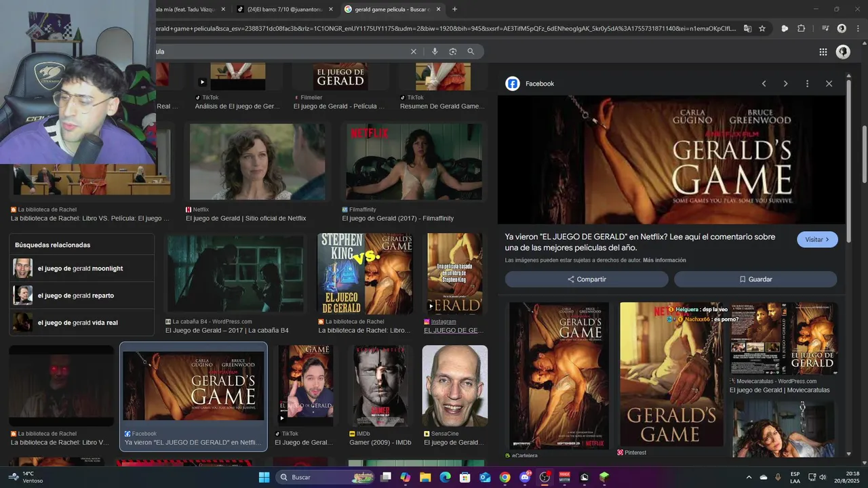The height and width of the screenshot is (488, 868).
Task: Open the bald man SensaCine thumbnail
Action: pyautogui.click(x=454, y=386)
